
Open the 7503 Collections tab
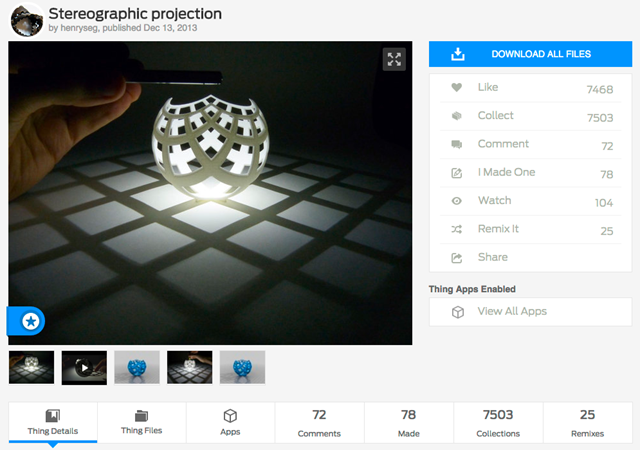click(x=498, y=422)
